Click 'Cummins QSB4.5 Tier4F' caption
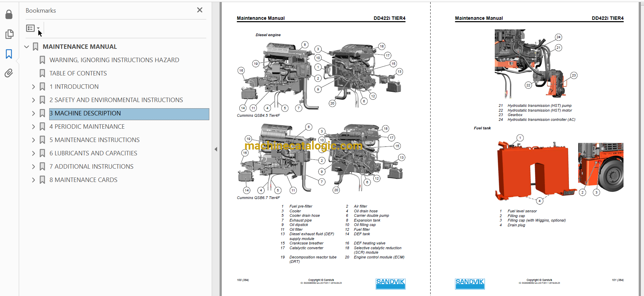Viewport: 644px width, 296px height. click(x=258, y=115)
